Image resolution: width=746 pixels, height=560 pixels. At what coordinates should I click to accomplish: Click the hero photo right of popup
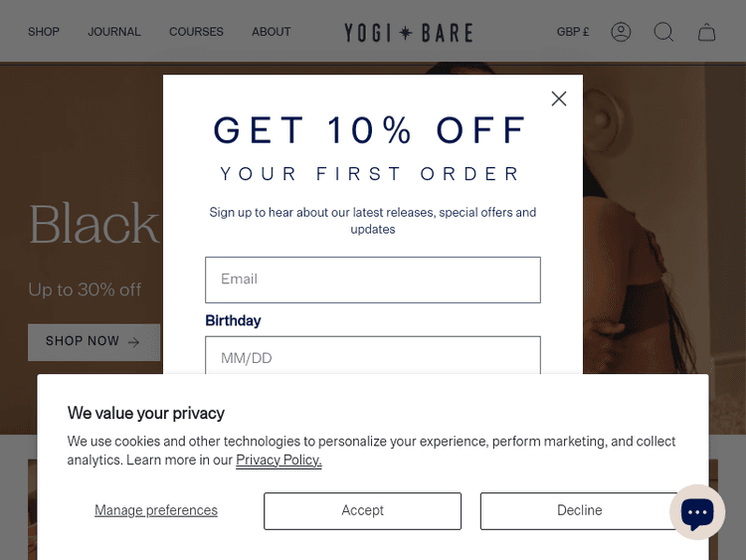pos(656,249)
